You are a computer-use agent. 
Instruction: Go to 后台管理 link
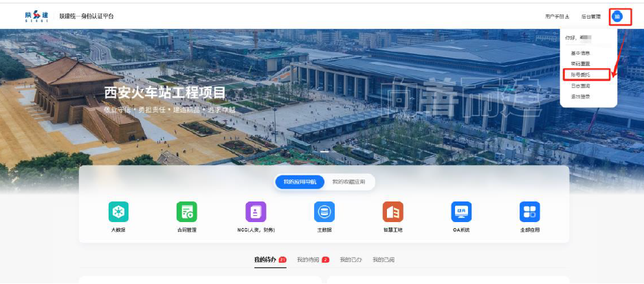(x=590, y=16)
